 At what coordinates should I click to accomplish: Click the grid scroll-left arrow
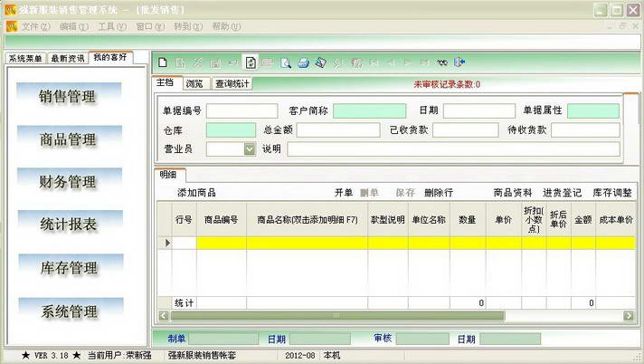coord(164,315)
